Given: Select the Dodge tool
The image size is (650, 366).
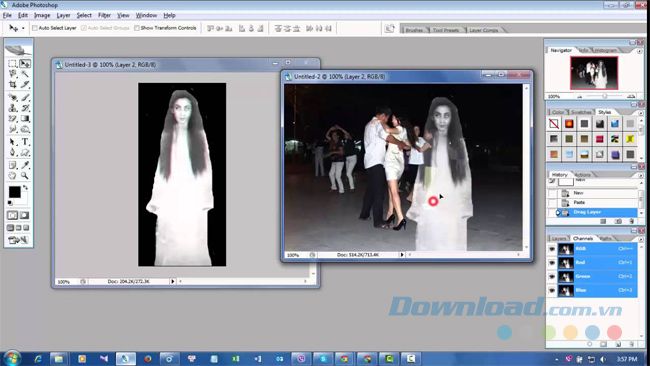Looking at the screenshot, I should (x=25, y=130).
